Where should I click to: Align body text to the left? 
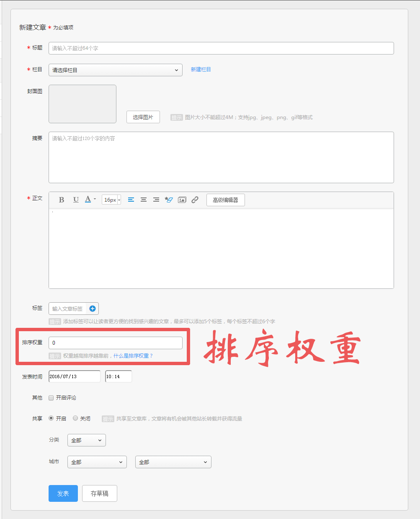click(131, 200)
